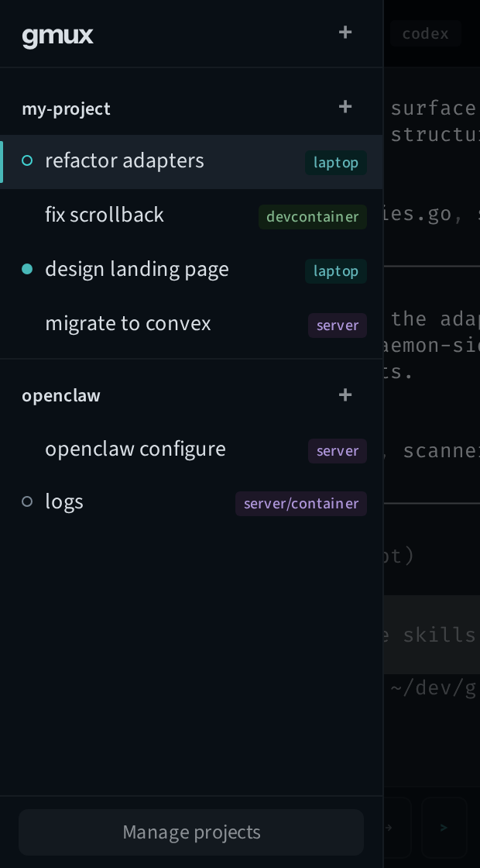This screenshot has height=868, width=480.
Task: Select the fix scrollback session
Action: pos(105,215)
